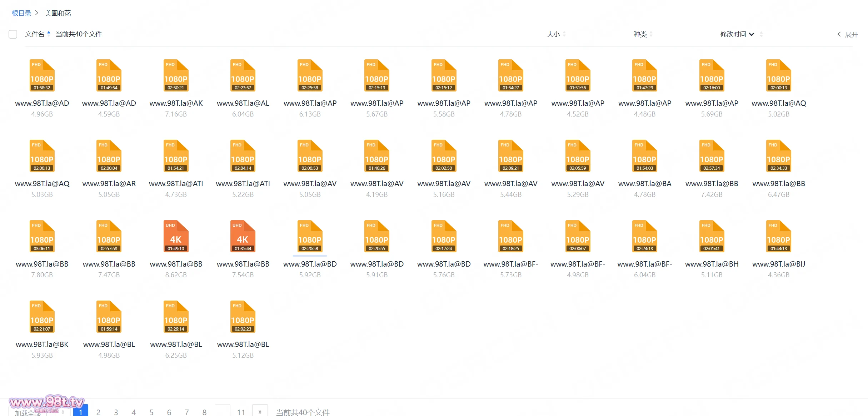Navigate to 根目录 breadcrumb link

(x=21, y=13)
